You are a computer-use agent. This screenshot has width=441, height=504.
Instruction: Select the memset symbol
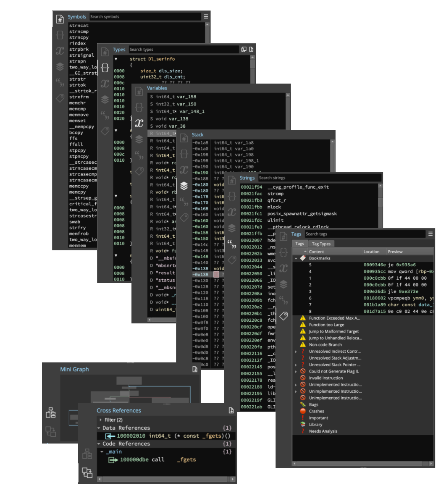pos(78,121)
